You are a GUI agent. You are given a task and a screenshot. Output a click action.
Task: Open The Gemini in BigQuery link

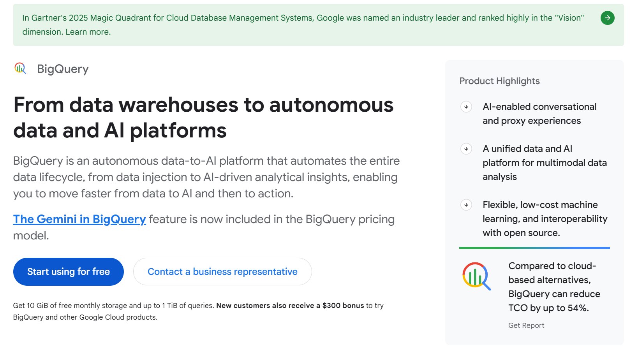[x=79, y=219]
